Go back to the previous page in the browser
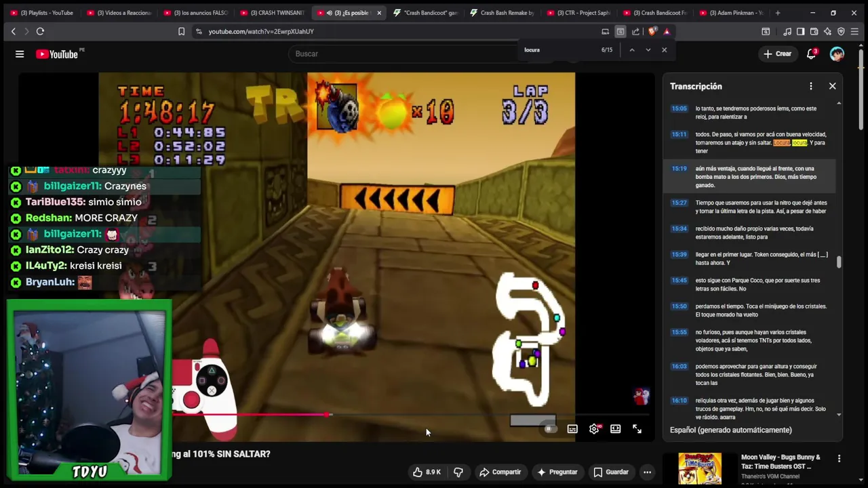868x488 pixels. (x=13, y=31)
